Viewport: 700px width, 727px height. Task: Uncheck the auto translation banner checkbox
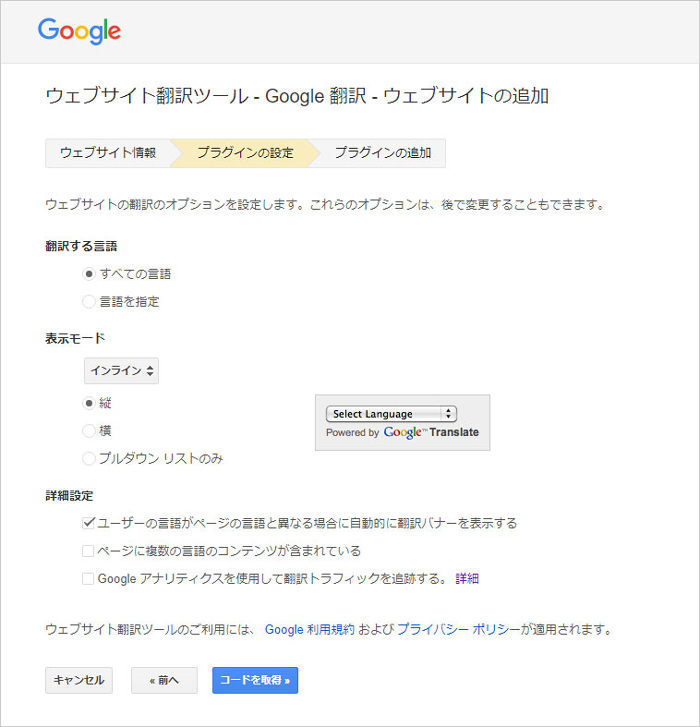coord(88,523)
